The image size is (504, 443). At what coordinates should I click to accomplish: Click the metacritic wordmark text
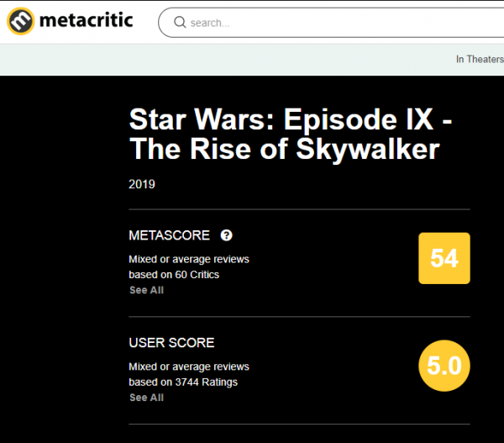click(x=87, y=19)
